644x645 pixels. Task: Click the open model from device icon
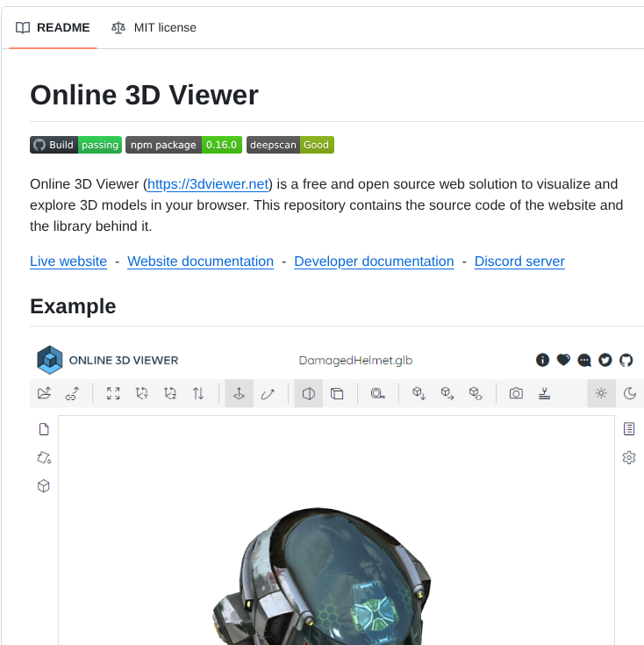[45, 393]
